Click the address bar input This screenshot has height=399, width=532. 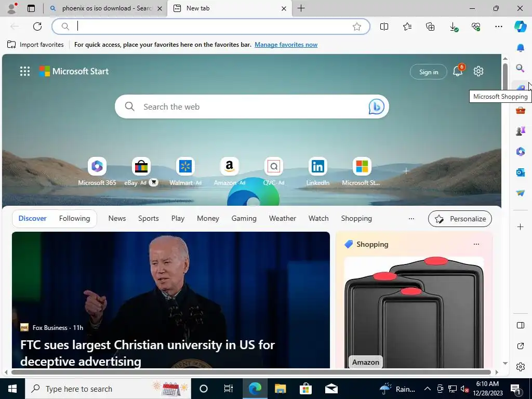click(210, 26)
